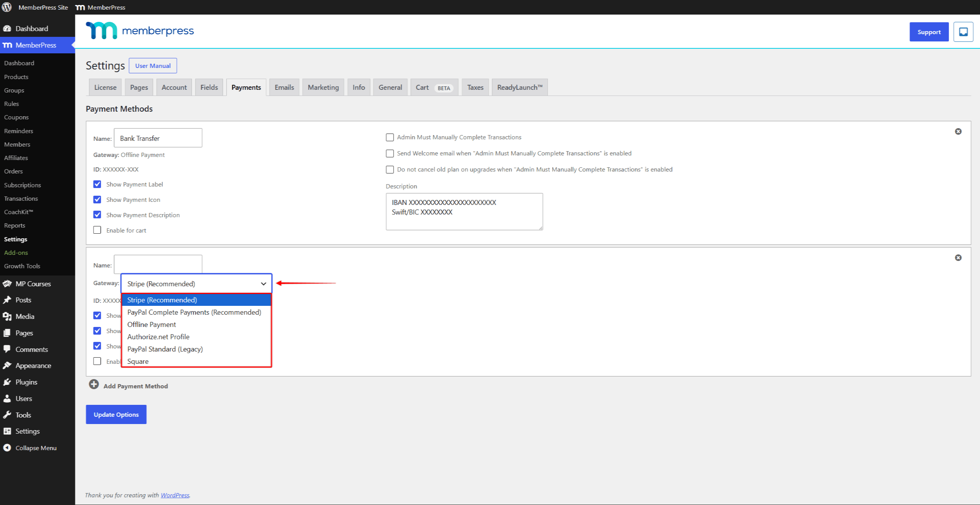
Task: Open Subscriptions in MemberPress submenu
Action: (22, 185)
